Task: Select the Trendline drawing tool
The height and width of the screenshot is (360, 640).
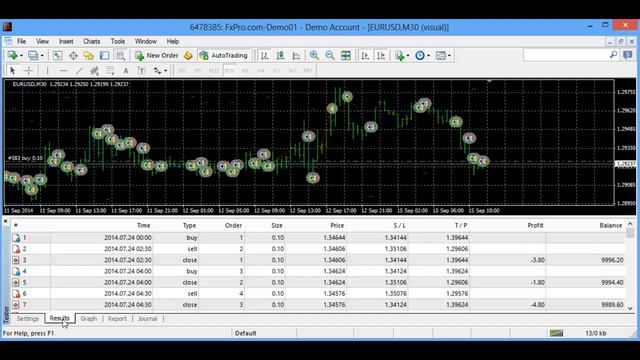Action: [x=79, y=71]
